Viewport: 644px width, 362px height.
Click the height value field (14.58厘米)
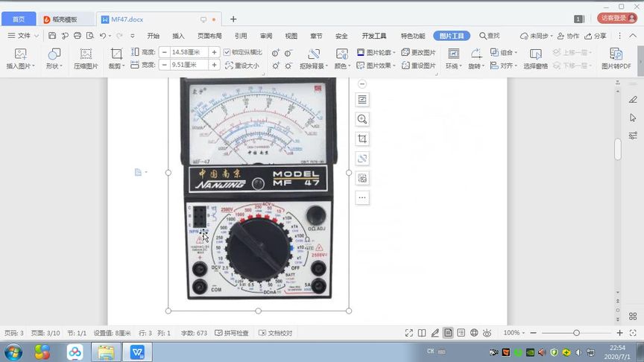[x=189, y=52]
